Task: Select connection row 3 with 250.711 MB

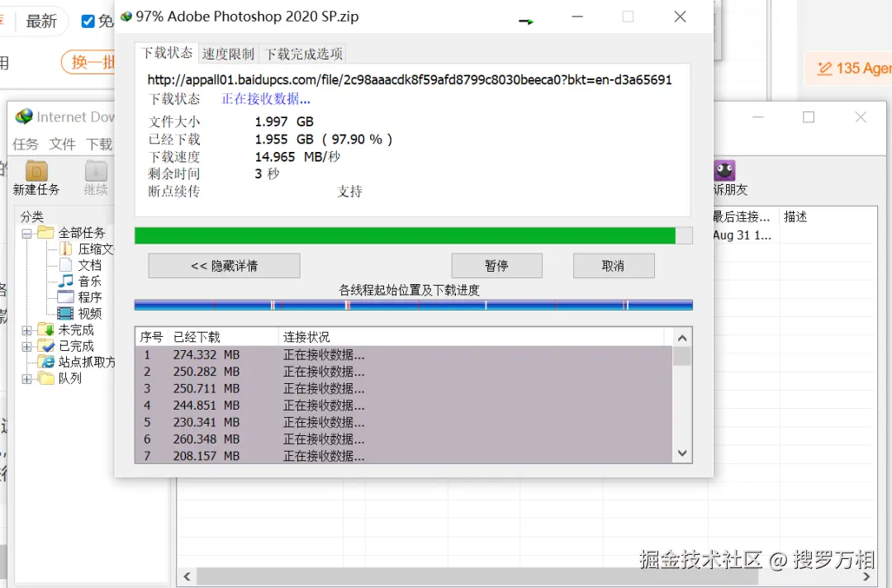Action: 404,389
